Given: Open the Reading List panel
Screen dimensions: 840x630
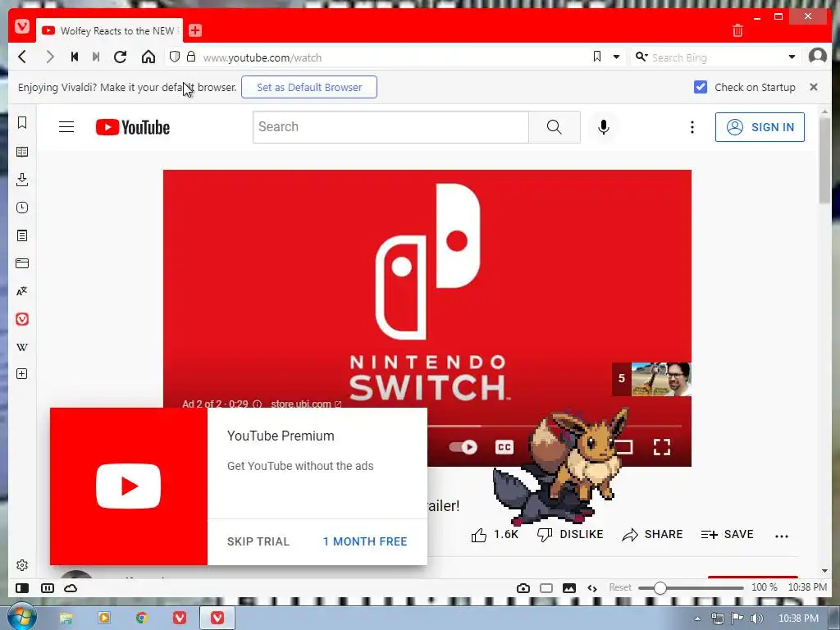Looking at the screenshot, I should point(22,152).
